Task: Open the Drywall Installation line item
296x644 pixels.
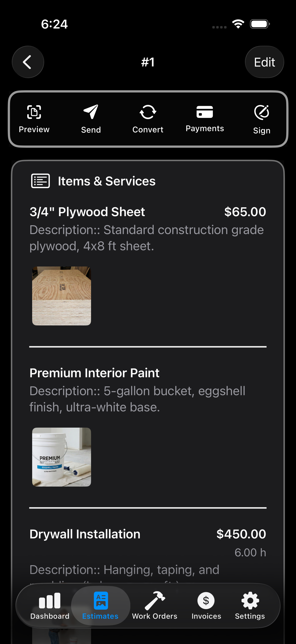Action: (85, 534)
